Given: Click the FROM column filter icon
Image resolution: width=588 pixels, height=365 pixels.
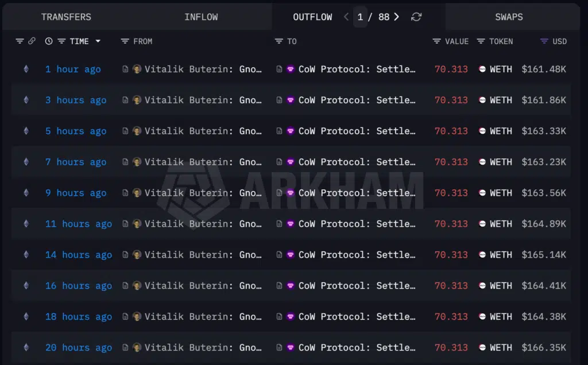Looking at the screenshot, I should [x=124, y=41].
